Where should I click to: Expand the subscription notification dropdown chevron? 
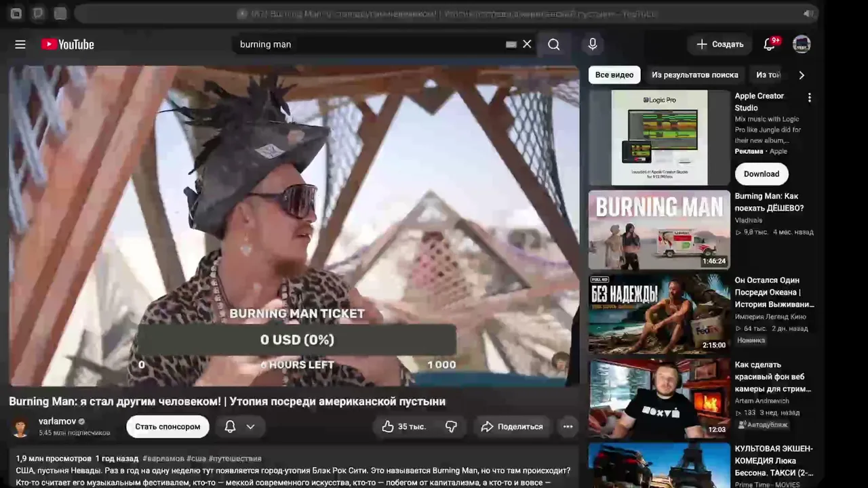point(250,426)
